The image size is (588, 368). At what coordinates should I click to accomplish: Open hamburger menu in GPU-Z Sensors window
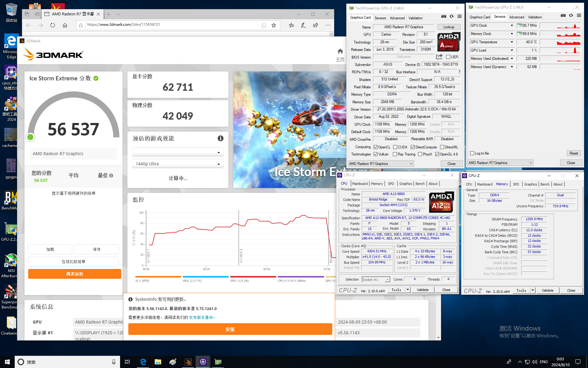[579, 15]
